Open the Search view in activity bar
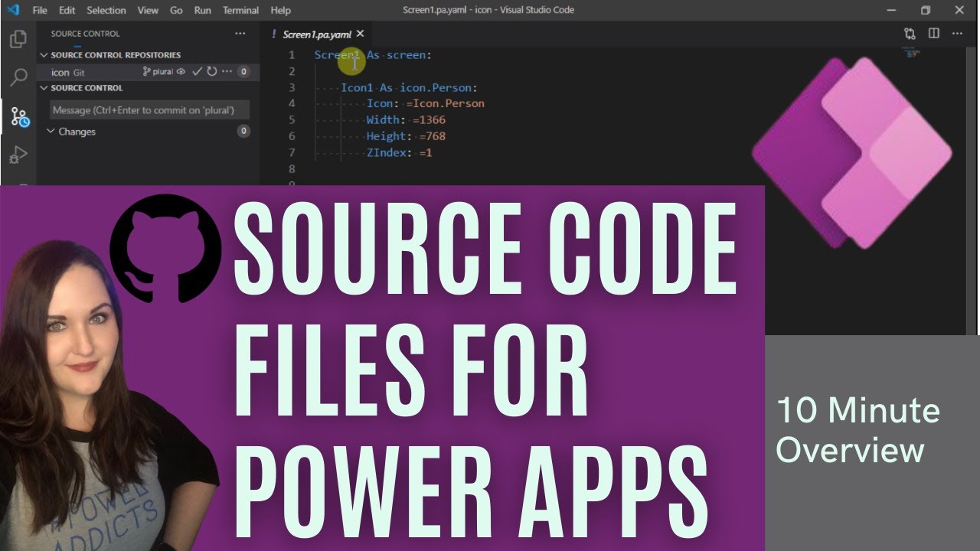 pos(18,77)
